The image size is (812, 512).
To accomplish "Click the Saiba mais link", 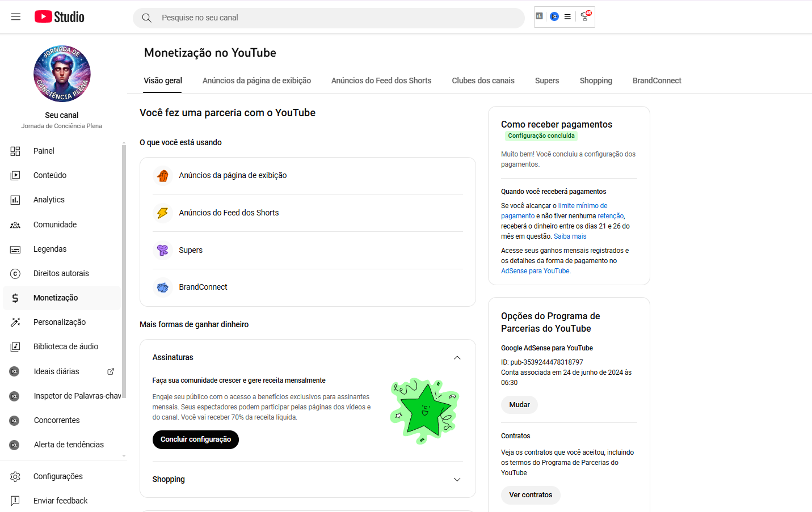I will (570, 236).
